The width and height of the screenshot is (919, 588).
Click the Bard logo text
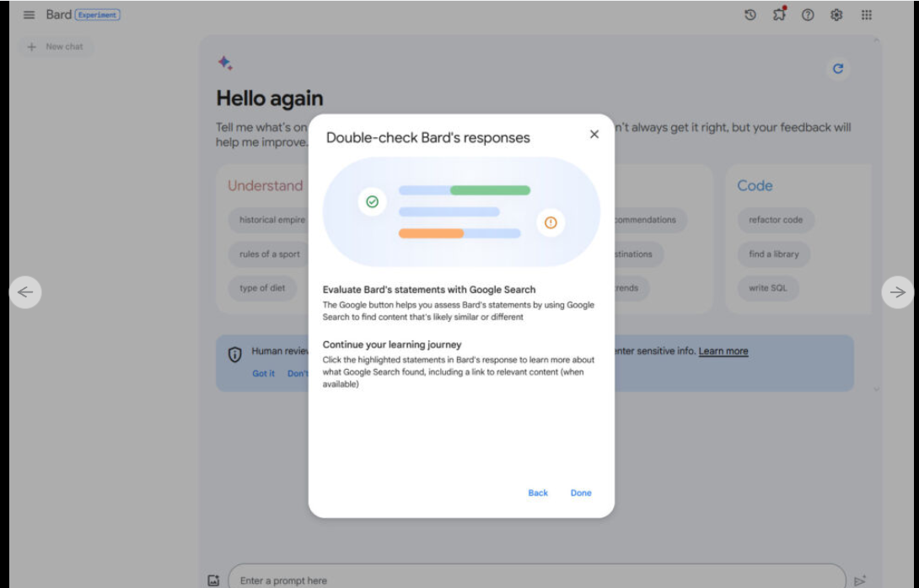pyautogui.click(x=59, y=14)
